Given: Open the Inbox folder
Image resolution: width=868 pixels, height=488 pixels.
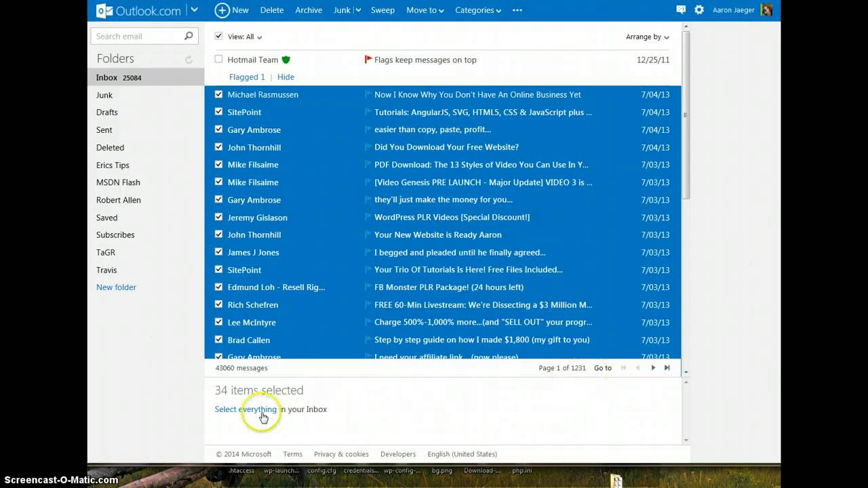Looking at the screenshot, I should tap(146, 77).
